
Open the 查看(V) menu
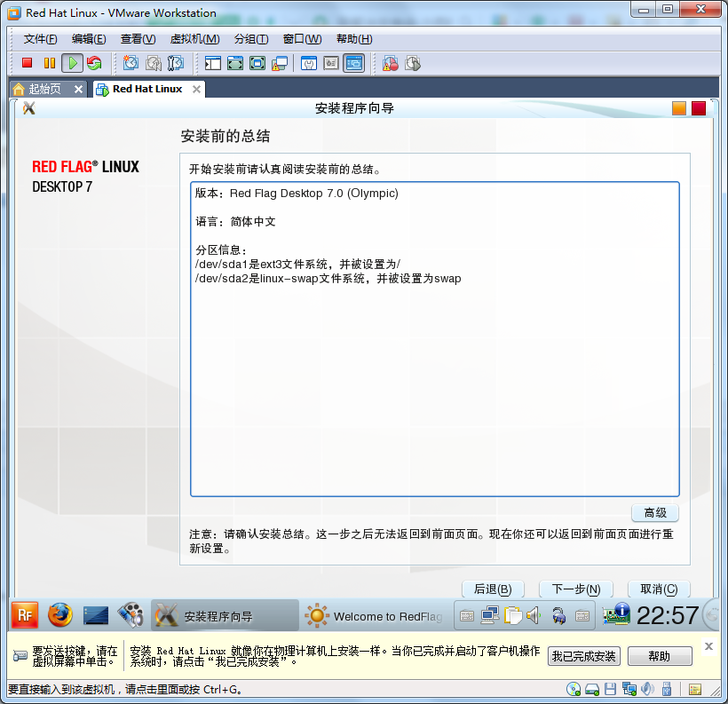pyautogui.click(x=138, y=39)
